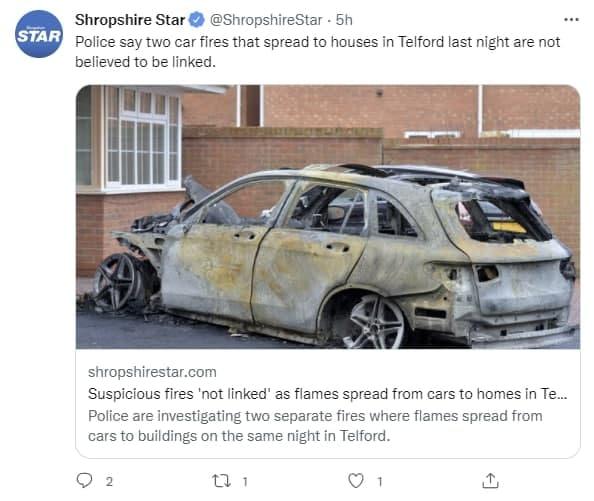Open the 'Suspicious fires not linked' headline

click(x=328, y=394)
